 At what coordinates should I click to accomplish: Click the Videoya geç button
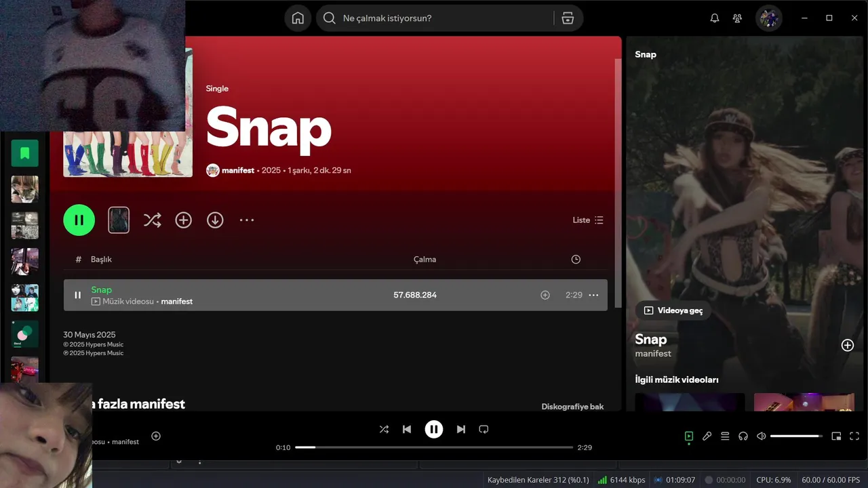click(x=673, y=310)
